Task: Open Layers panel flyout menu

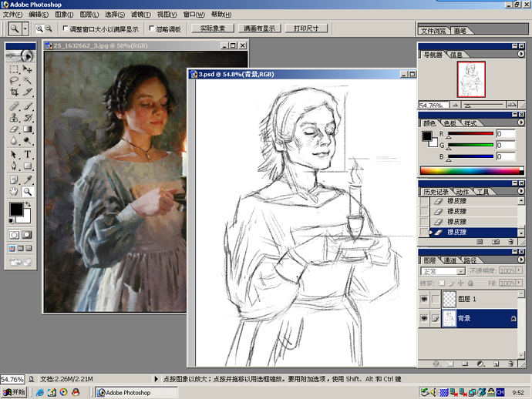Action: [x=521, y=260]
